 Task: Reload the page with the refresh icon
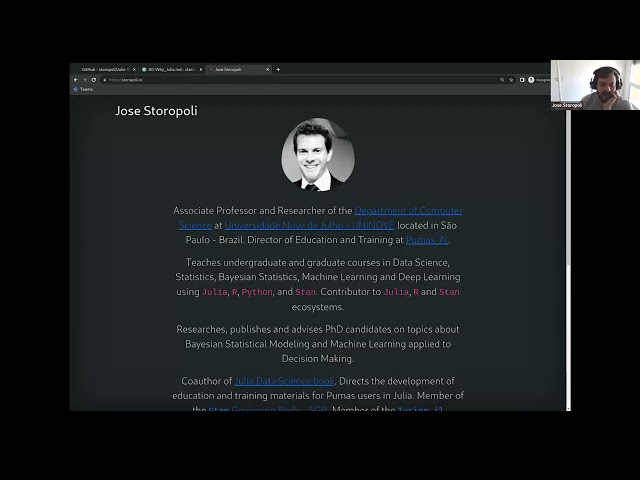click(x=94, y=80)
